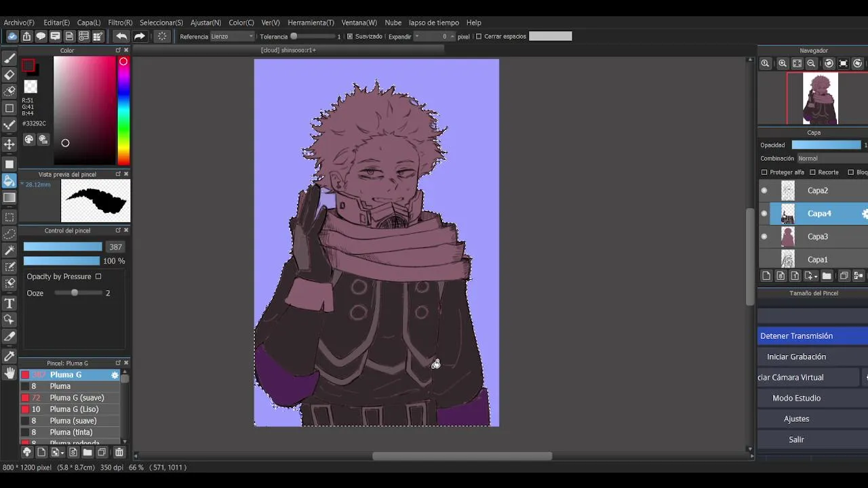
Task: Enable Proteger alfa checkbox
Action: click(x=764, y=172)
